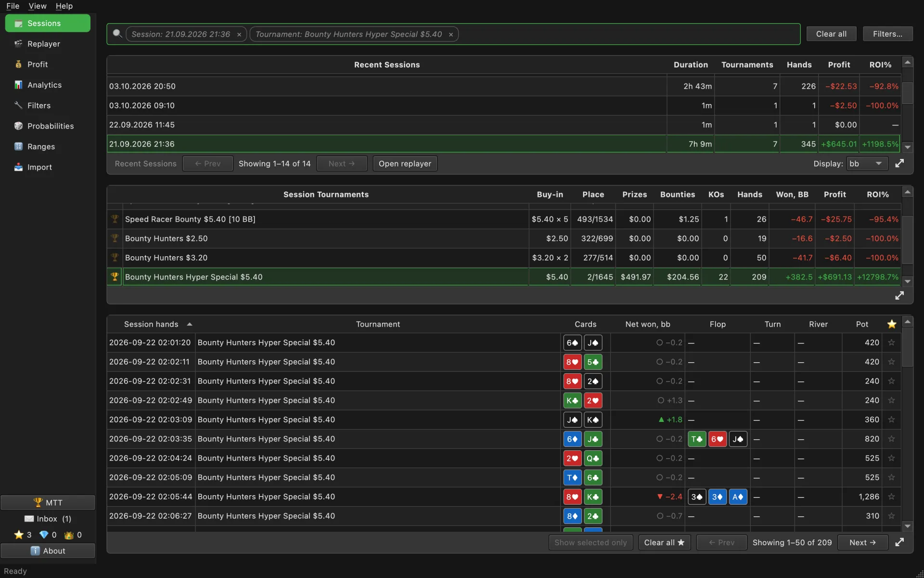The image size is (924, 578).
Task: Click the MTT game type selector
Action: click(x=48, y=502)
